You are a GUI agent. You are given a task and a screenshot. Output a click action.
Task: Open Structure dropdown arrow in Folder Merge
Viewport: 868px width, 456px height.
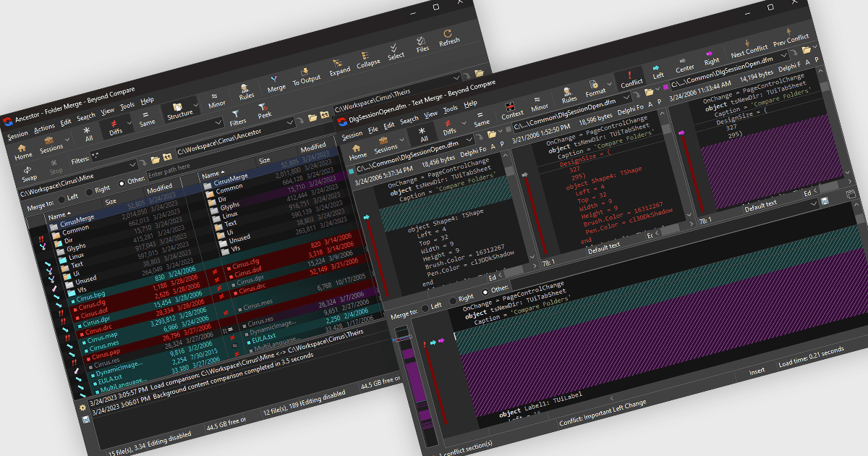(197, 106)
